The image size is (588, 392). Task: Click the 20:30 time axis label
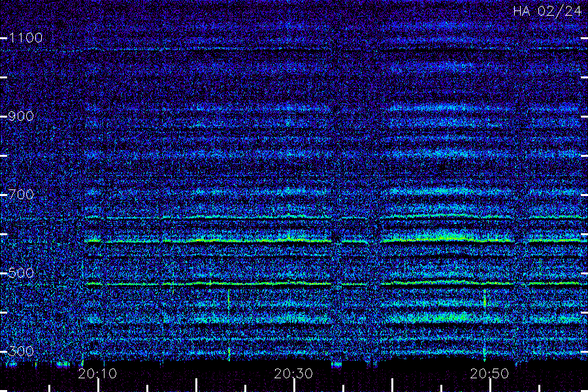coord(293,374)
